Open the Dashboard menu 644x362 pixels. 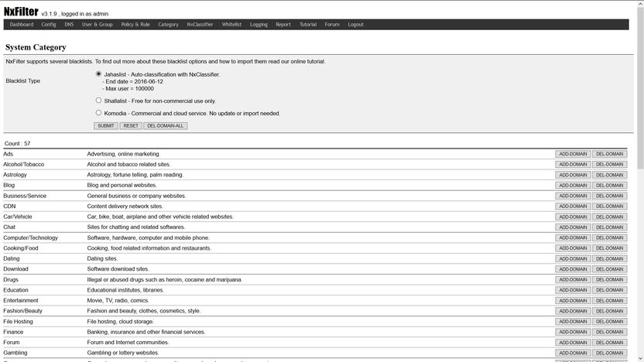(x=22, y=25)
